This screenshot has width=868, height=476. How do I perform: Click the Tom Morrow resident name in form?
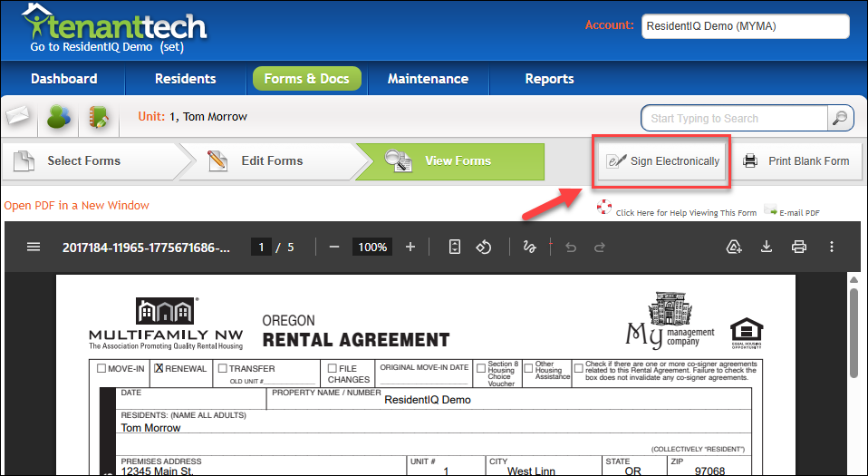(x=150, y=428)
